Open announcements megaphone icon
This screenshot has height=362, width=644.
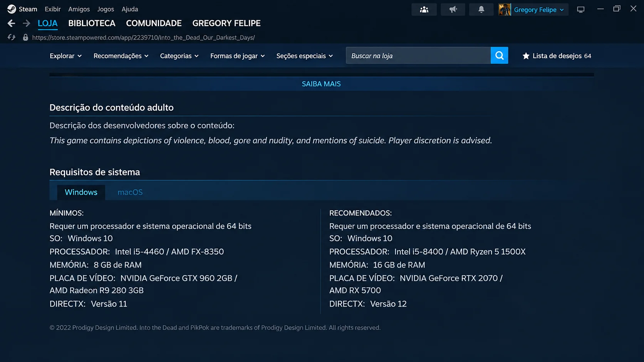point(453,10)
